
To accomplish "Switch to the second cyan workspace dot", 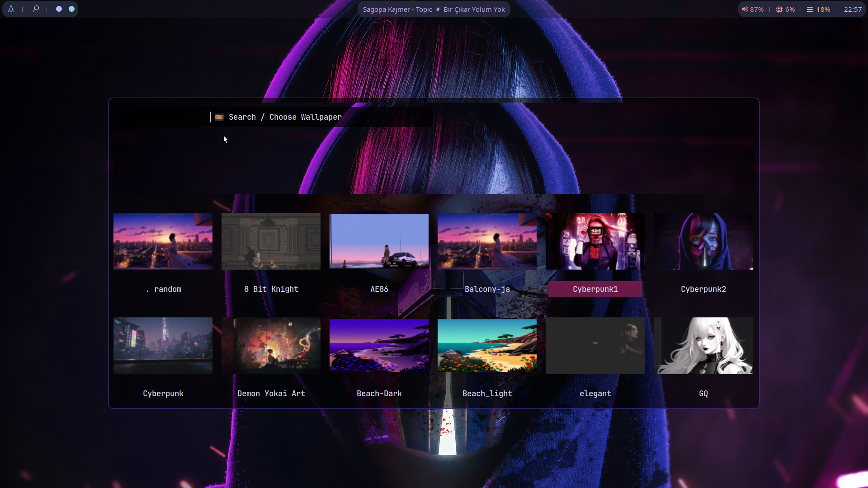I will [x=71, y=9].
